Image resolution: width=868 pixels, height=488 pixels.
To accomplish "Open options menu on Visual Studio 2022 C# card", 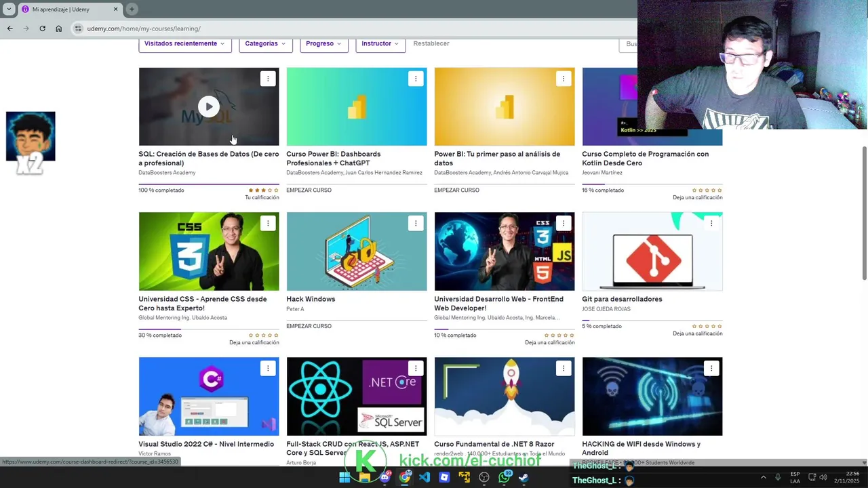I will [x=268, y=369].
